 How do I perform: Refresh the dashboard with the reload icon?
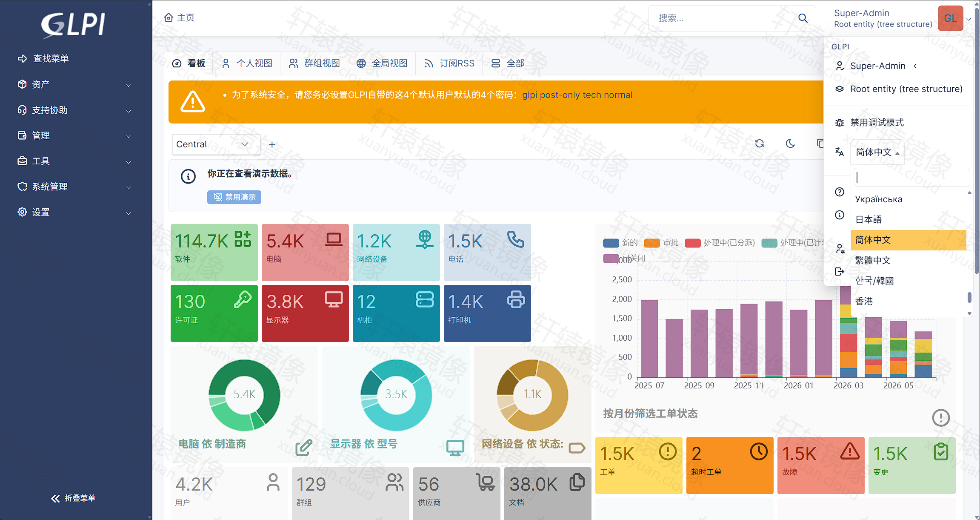point(760,144)
